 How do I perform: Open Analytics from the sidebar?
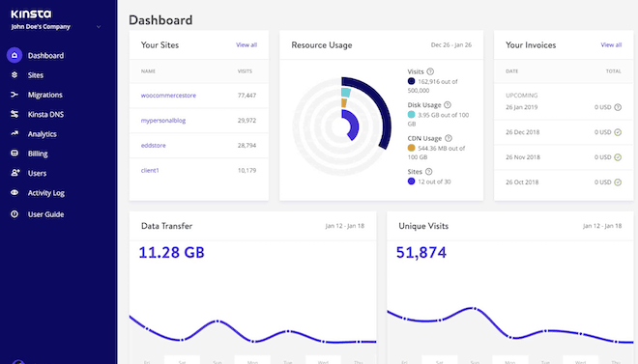click(42, 134)
